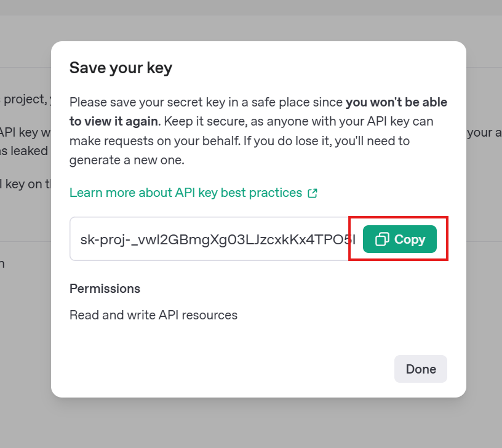Click the dimmed backdrop below the dialog
Viewport: 502px width, 448px height.
pos(251,423)
